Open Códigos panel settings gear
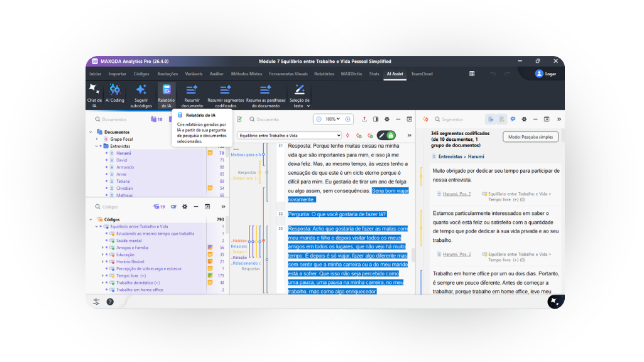Screen dimensions: 644x362 click(x=185, y=207)
